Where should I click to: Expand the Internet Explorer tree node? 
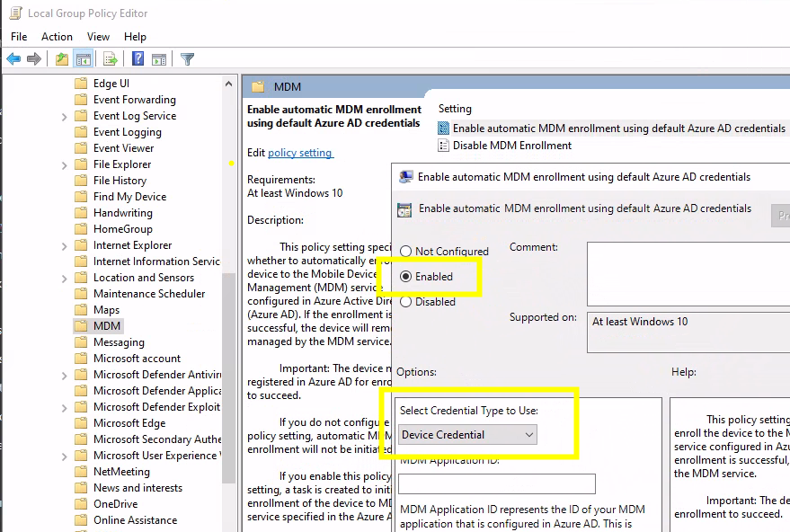(64, 246)
